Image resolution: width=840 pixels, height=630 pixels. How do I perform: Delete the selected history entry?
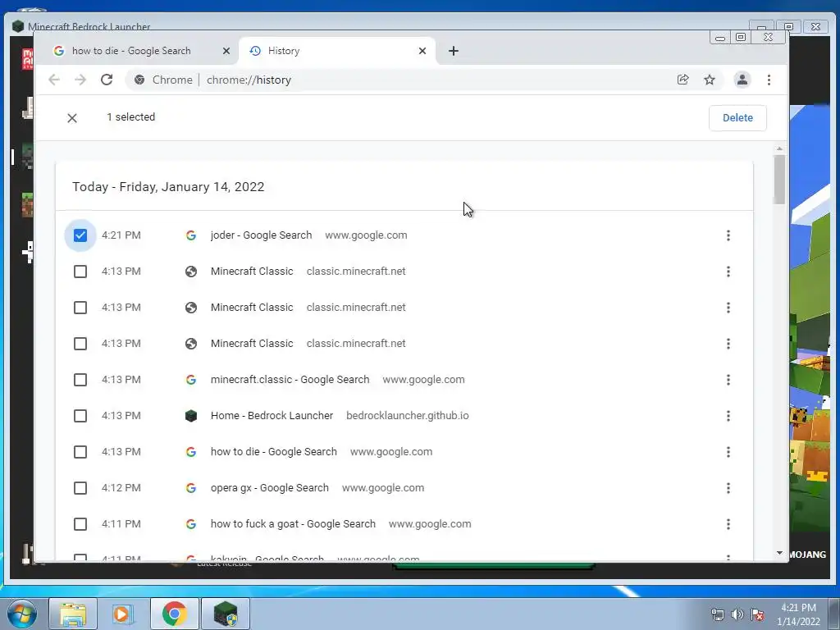point(737,118)
